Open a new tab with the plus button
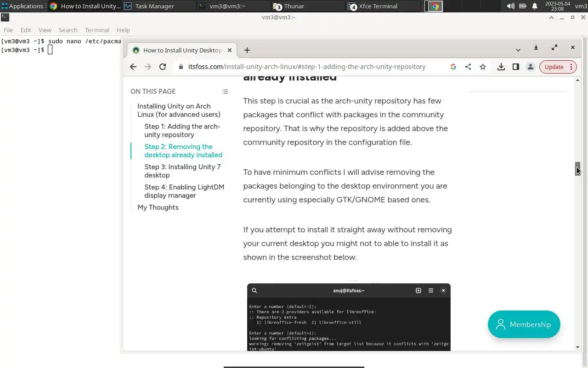The image size is (588, 368). tap(247, 50)
